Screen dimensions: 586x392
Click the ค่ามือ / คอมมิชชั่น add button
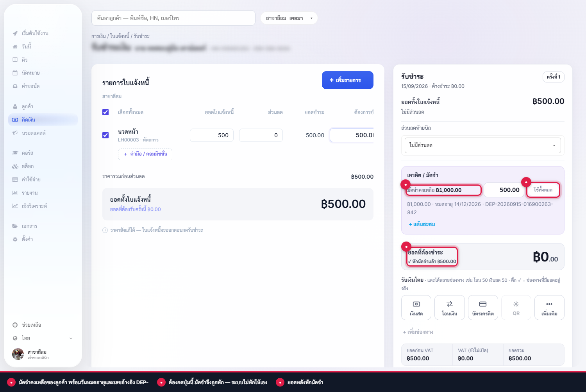click(x=145, y=154)
